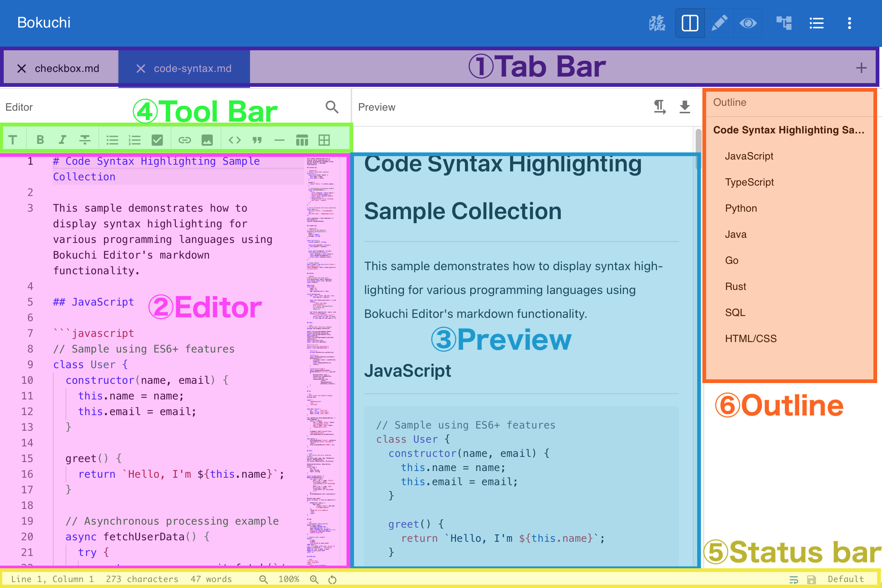Select the code-syntax.md tab
882x588 pixels.
[192, 68]
